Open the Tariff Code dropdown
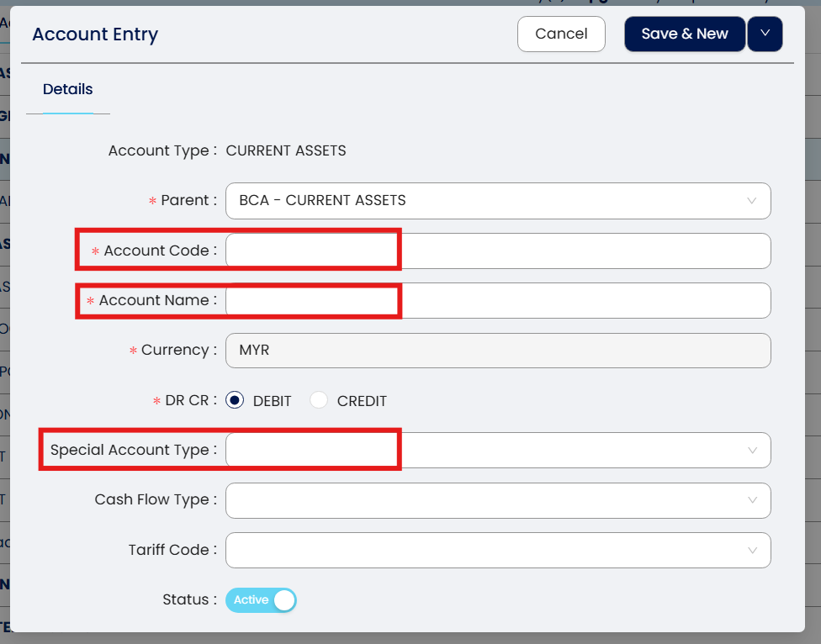 pyautogui.click(x=488, y=551)
